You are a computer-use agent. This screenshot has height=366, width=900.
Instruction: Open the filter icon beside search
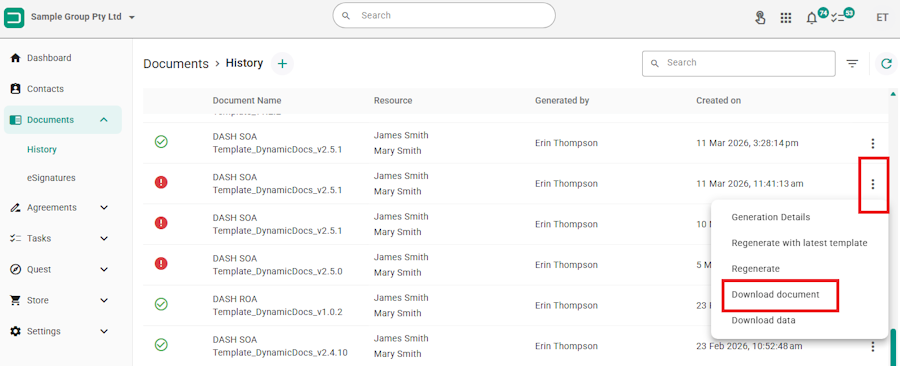(x=852, y=64)
